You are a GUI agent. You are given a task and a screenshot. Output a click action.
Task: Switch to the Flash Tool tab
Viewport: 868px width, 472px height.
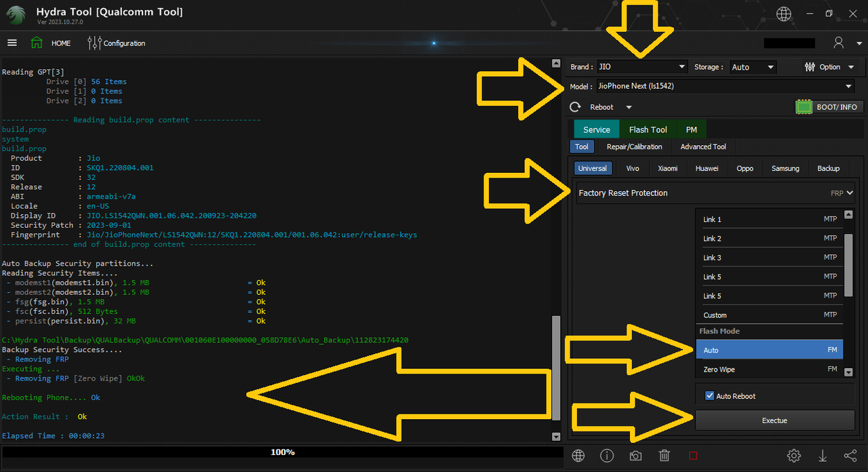click(x=648, y=130)
